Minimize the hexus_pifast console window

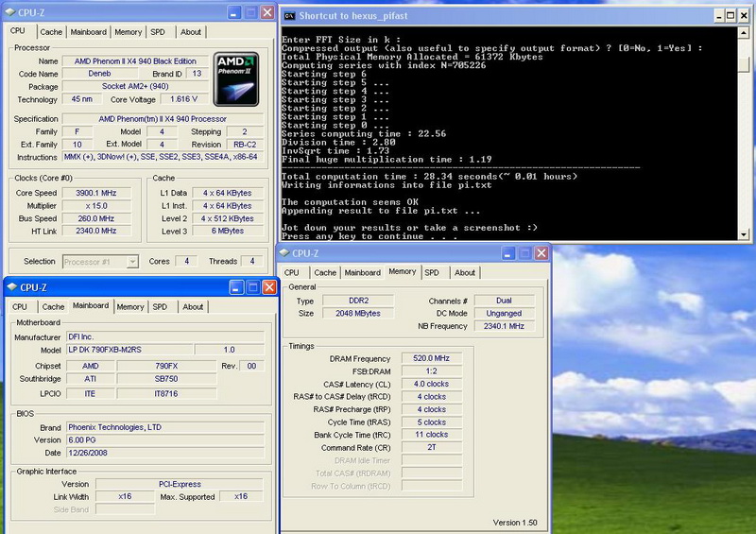(x=719, y=16)
